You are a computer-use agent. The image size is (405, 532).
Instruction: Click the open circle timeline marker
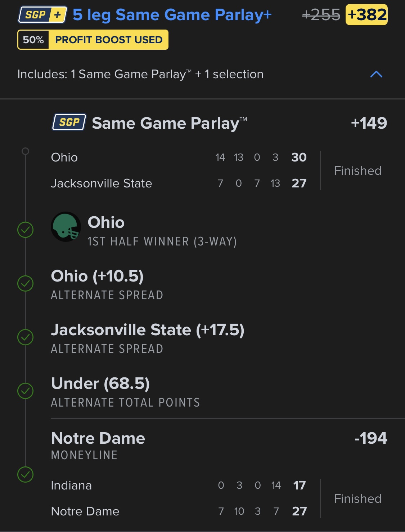point(25,151)
